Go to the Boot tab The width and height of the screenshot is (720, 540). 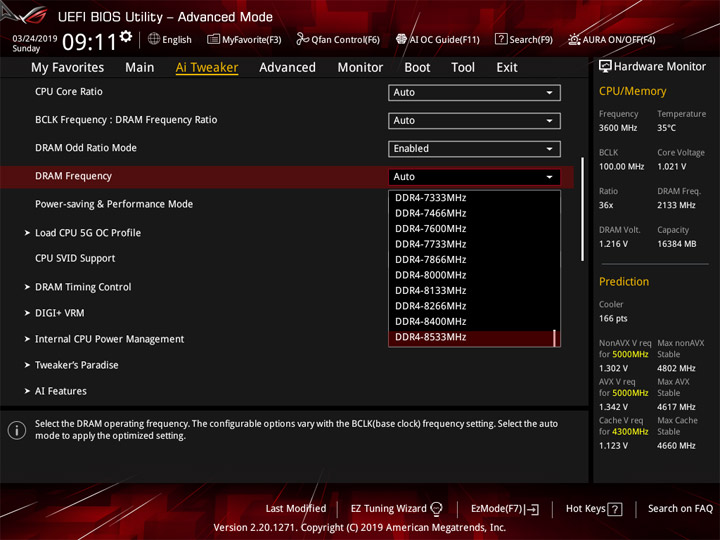tap(417, 68)
